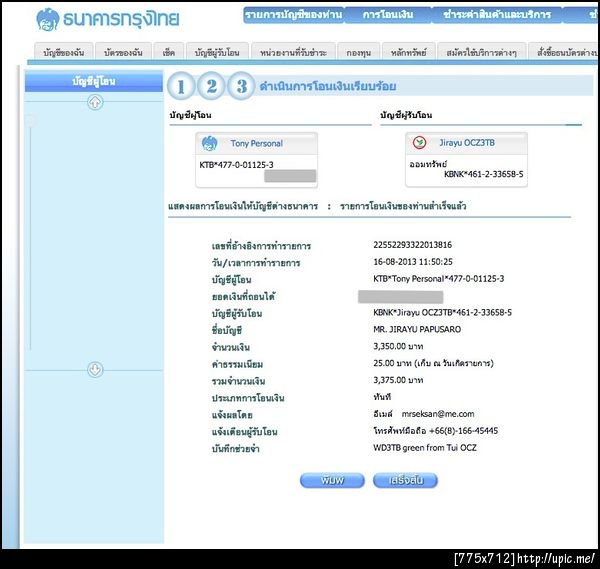Click the Kasikorn bank icon on Jirayu card
Viewport: 600px width, 569px height.
click(419, 143)
